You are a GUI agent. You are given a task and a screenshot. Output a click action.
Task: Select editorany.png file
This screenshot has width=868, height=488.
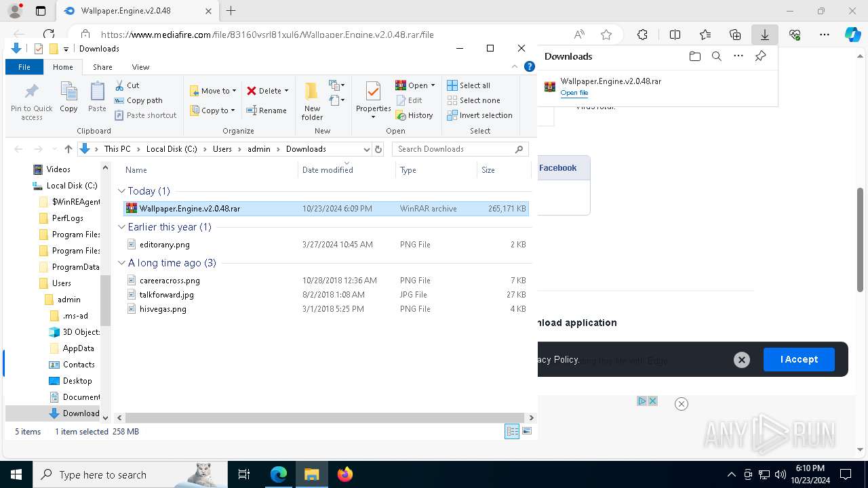tap(326, 245)
